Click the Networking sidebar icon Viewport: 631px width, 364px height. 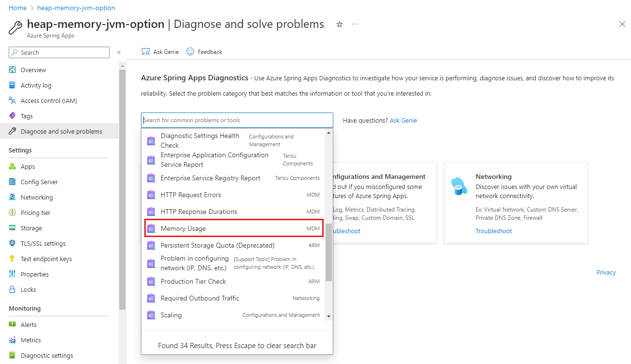tap(13, 197)
